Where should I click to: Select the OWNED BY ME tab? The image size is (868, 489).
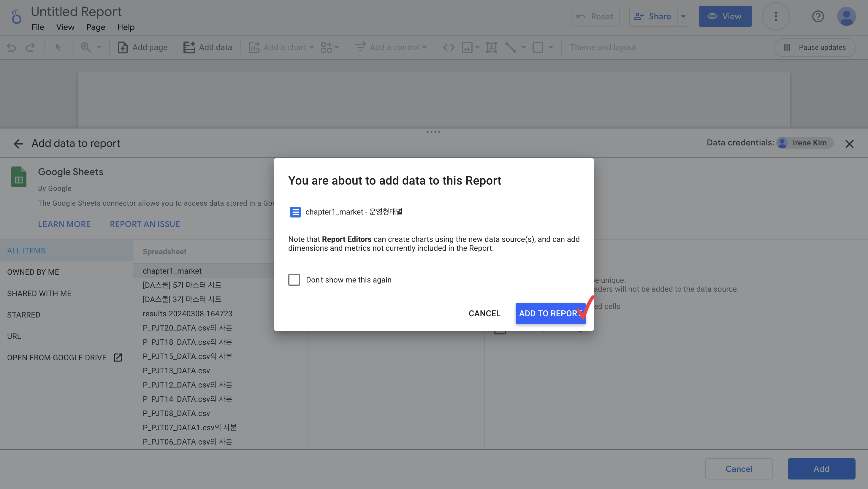[33, 272]
